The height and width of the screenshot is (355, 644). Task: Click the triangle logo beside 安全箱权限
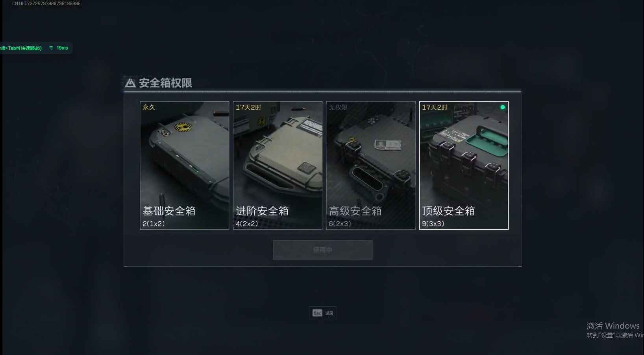point(130,83)
